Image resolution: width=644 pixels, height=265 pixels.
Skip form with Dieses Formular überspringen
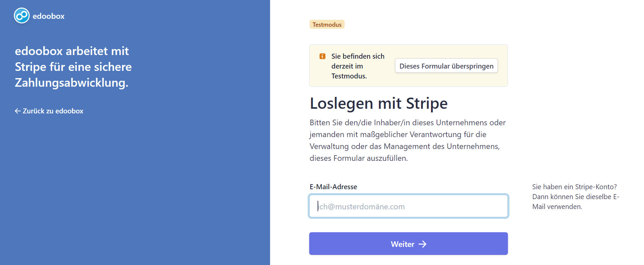coord(446,66)
